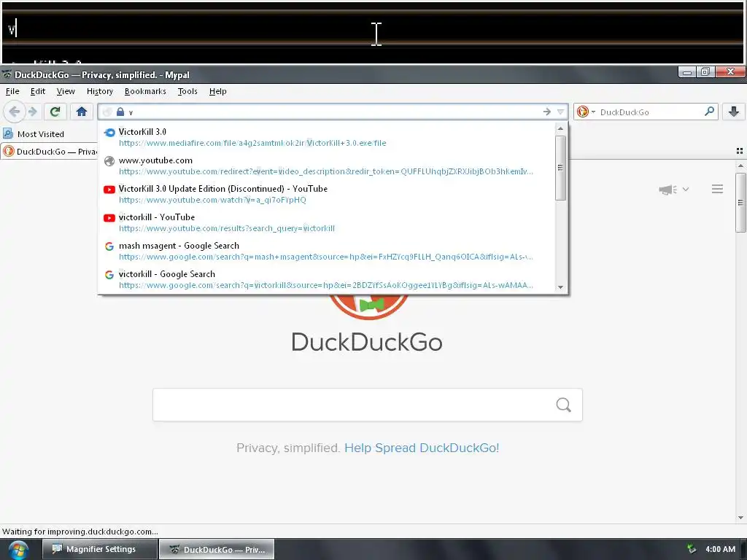Click YouTube favicon of VictorKill Update Edition row
This screenshot has width=747, height=560.
tap(109, 190)
